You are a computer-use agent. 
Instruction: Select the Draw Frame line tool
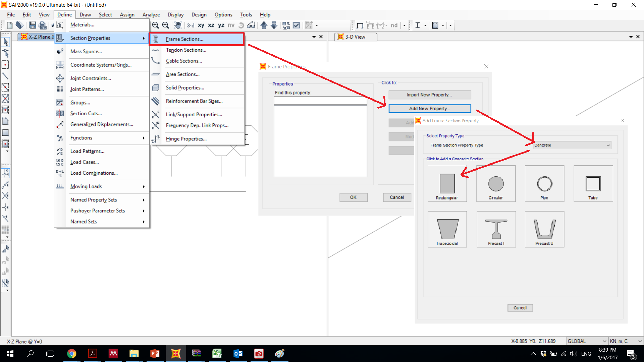pyautogui.click(x=5, y=76)
